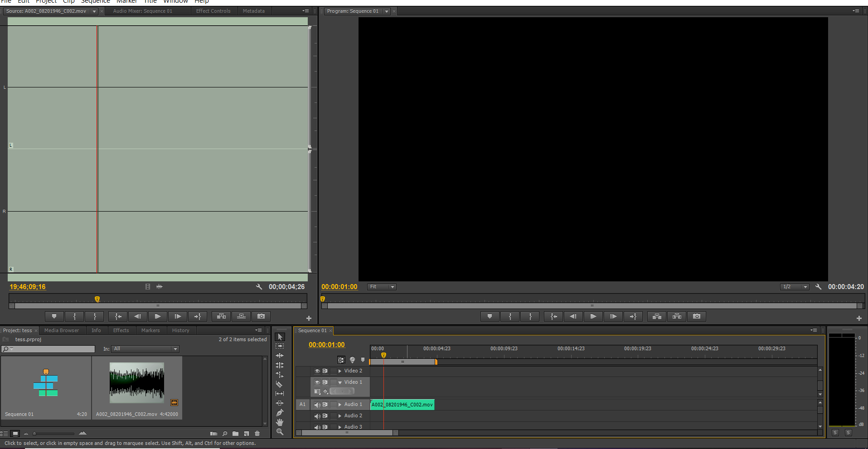Viewport: 868px width, 449px height.
Task: Open Source clip name dropdown
Action: (x=94, y=11)
